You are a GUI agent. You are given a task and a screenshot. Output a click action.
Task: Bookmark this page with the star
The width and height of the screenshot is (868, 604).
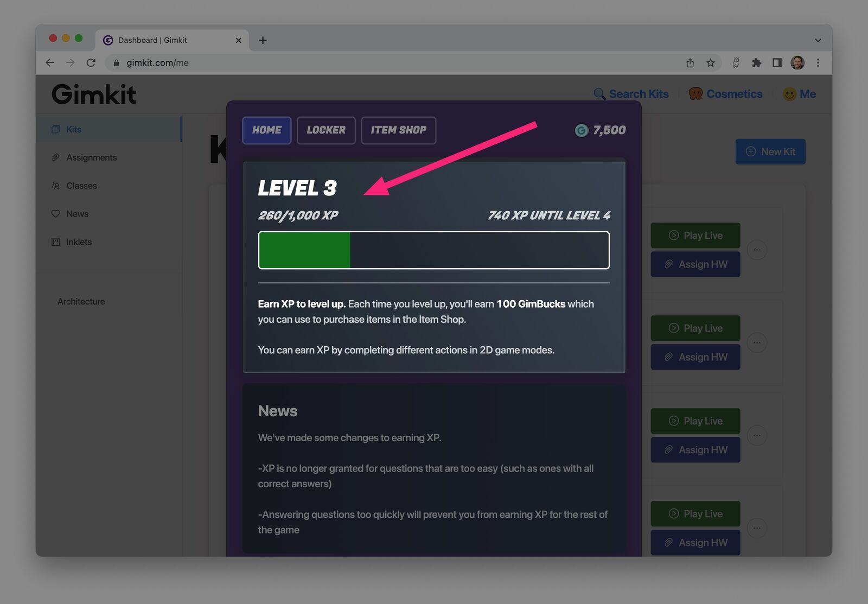coord(711,63)
